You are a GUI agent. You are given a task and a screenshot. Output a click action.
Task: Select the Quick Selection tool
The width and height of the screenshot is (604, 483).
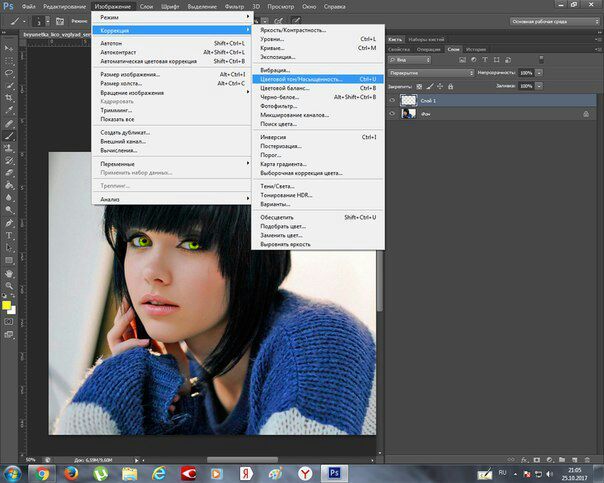tap(9, 85)
